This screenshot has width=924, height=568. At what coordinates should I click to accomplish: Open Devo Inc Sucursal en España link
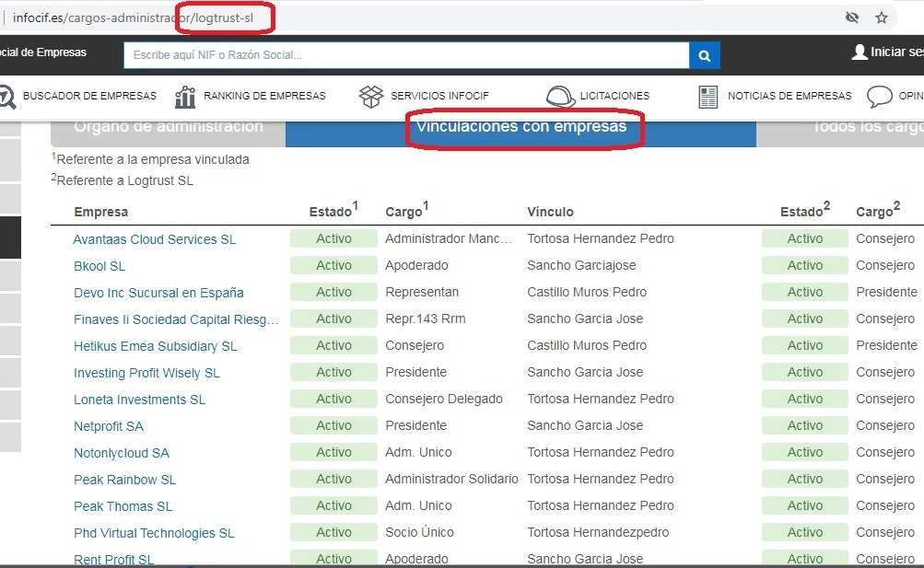tap(158, 293)
